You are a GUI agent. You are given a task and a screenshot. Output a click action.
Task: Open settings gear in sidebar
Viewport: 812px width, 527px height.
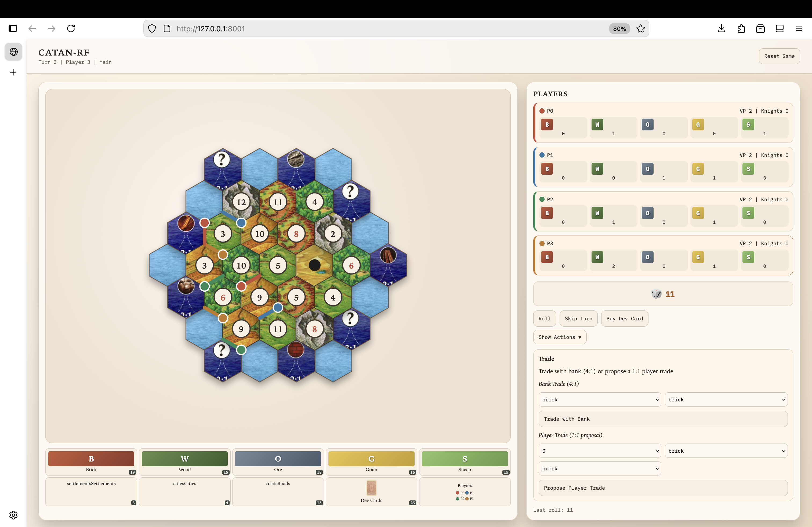13,515
